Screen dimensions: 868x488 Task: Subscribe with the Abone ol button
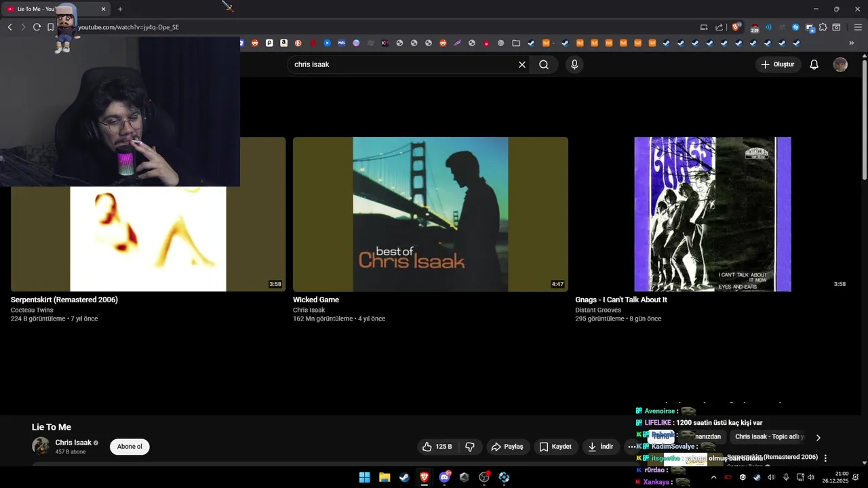pyautogui.click(x=130, y=447)
